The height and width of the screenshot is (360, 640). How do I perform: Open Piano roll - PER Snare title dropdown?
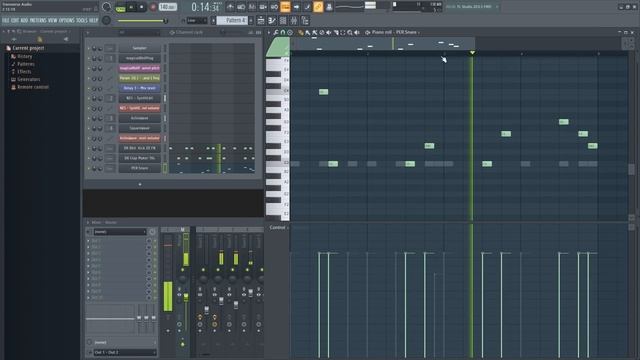click(395, 32)
